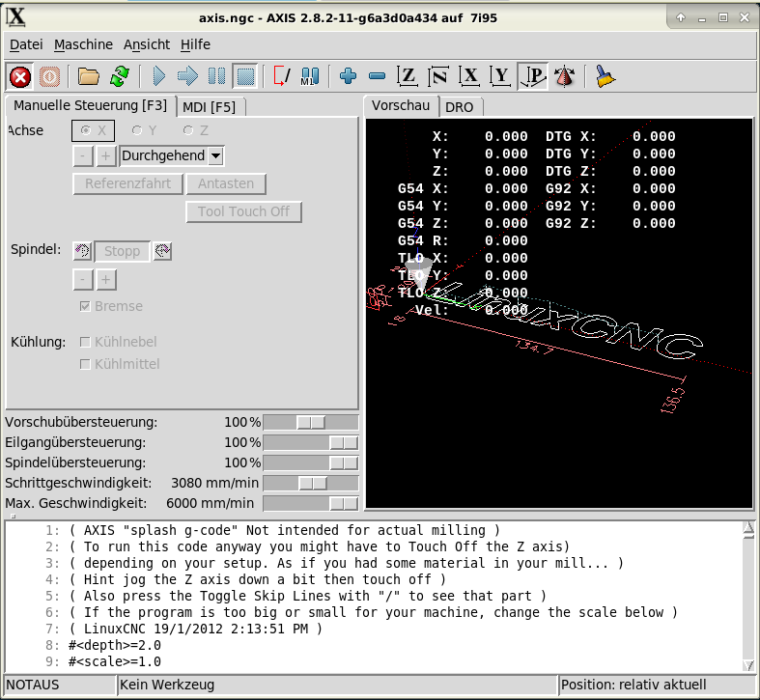Select G-code line 8 #<depth>=2.0
This screenshot has width=760, height=700.
[x=114, y=645]
